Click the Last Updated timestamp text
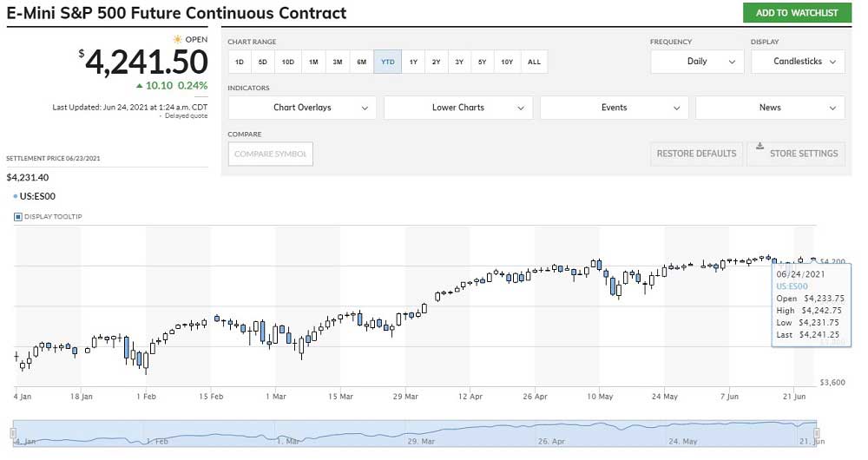868x460 pixels. (130, 108)
